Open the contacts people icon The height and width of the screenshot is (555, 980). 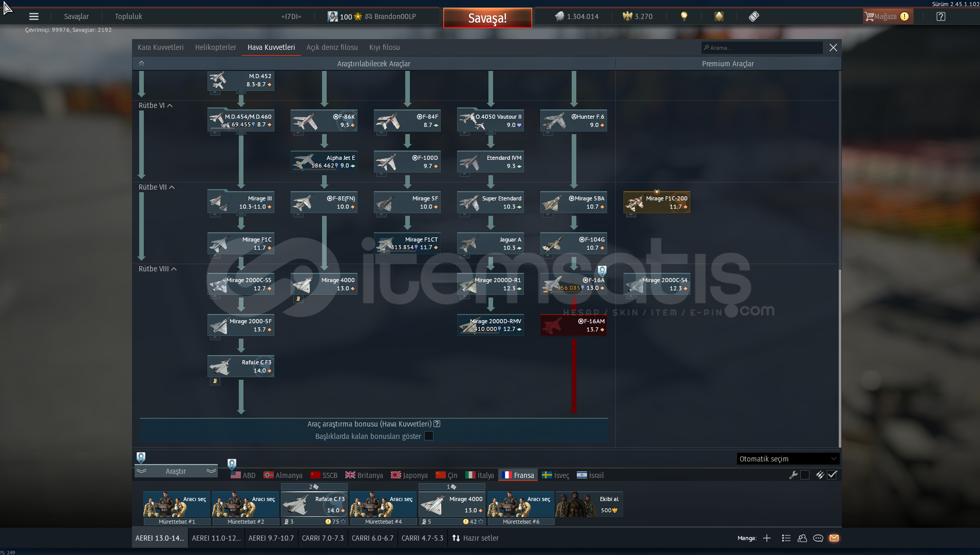tap(802, 538)
